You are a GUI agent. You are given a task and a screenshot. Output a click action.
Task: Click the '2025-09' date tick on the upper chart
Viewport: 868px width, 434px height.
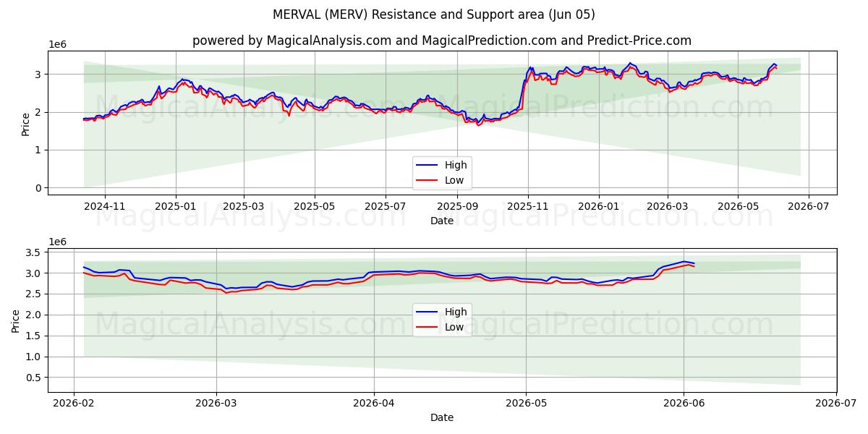point(457,205)
